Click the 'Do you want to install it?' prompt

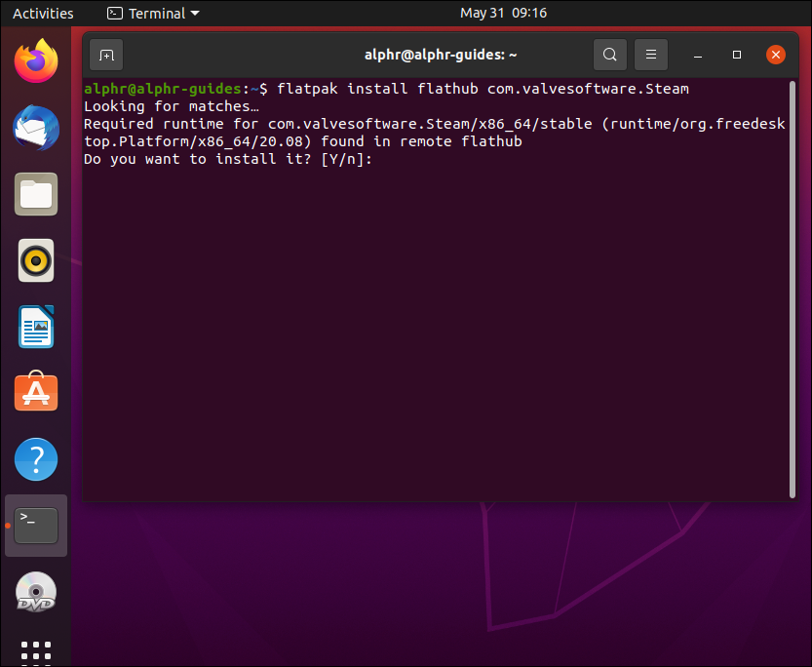(228, 159)
